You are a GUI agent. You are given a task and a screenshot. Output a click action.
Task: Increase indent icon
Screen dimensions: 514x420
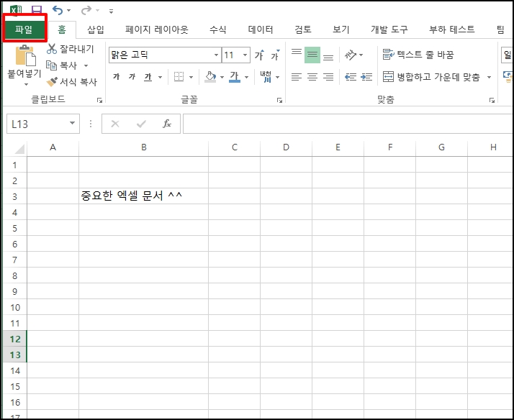(366, 77)
